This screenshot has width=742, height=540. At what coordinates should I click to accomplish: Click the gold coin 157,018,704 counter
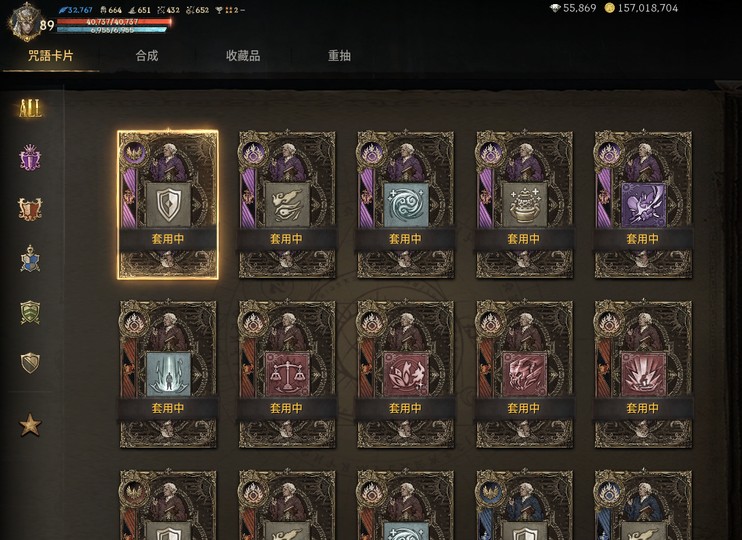tap(641, 8)
